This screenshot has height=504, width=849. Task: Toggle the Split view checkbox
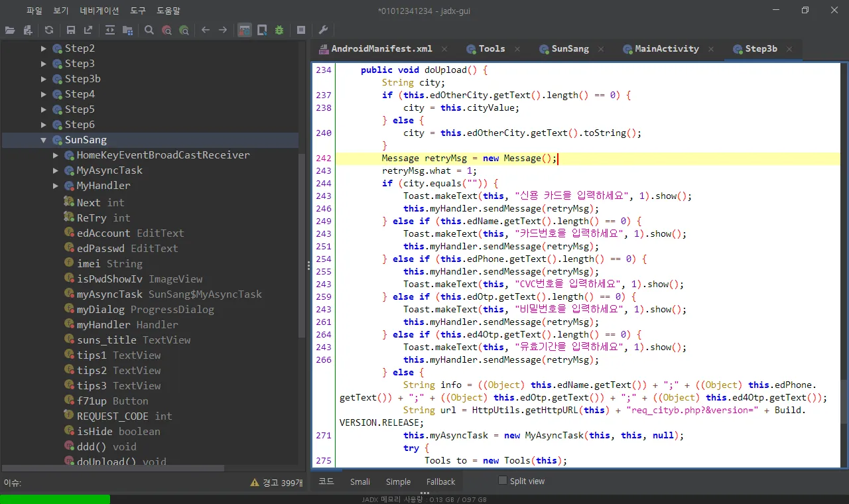click(x=503, y=481)
